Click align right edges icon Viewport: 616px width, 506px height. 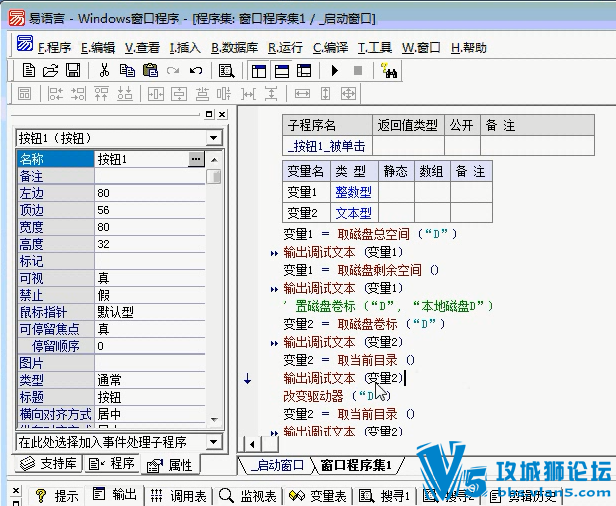pyautogui.click(x=78, y=94)
